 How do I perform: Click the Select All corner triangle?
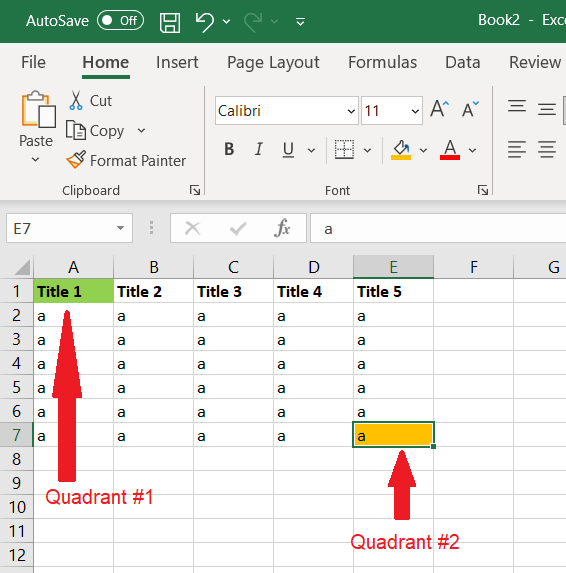click(22, 267)
